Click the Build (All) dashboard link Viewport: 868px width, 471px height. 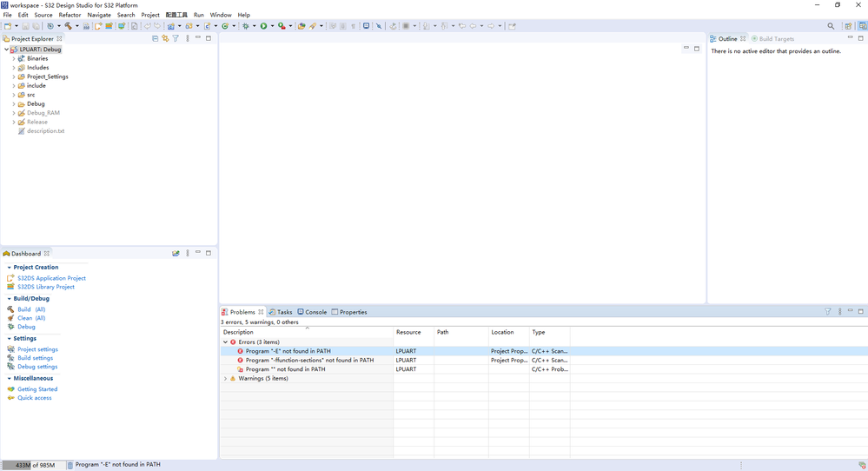point(31,309)
